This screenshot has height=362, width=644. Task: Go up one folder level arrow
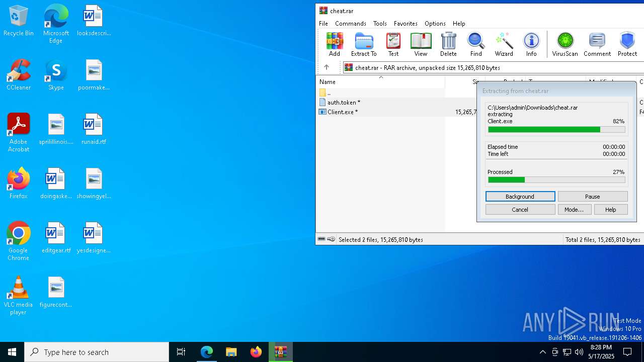coord(327,67)
